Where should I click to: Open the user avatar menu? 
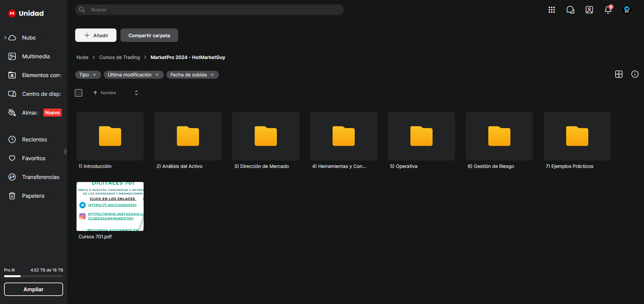tap(627, 10)
